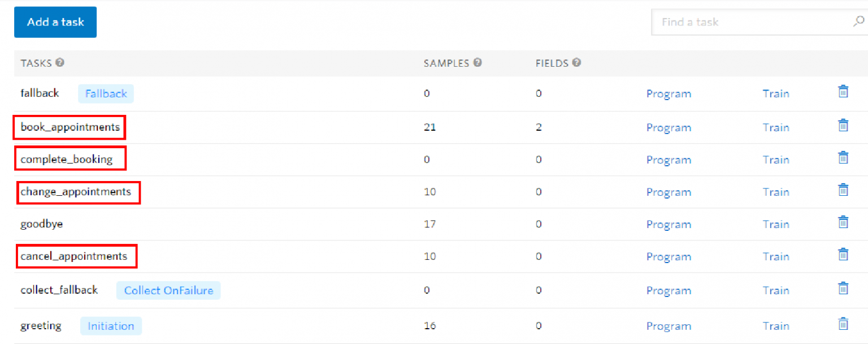Trash the cancel_appointments task
The height and width of the screenshot is (344, 868).
tap(843, 254)
